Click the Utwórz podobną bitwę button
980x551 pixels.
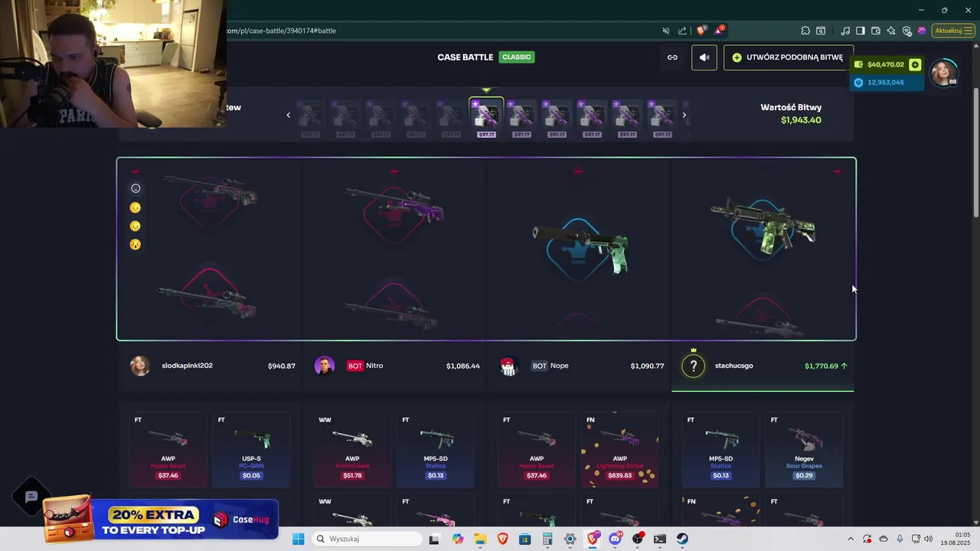pos(788,57)
